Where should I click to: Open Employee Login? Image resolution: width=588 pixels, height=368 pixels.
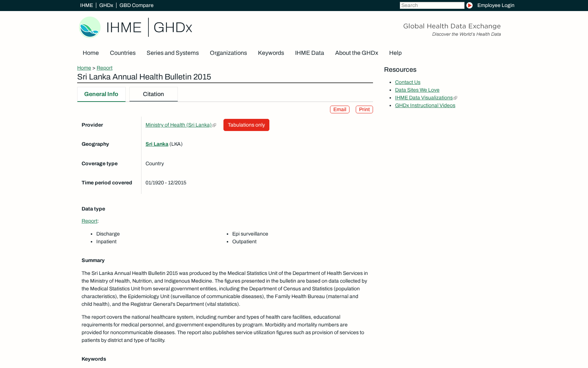[x=496, y=5]
